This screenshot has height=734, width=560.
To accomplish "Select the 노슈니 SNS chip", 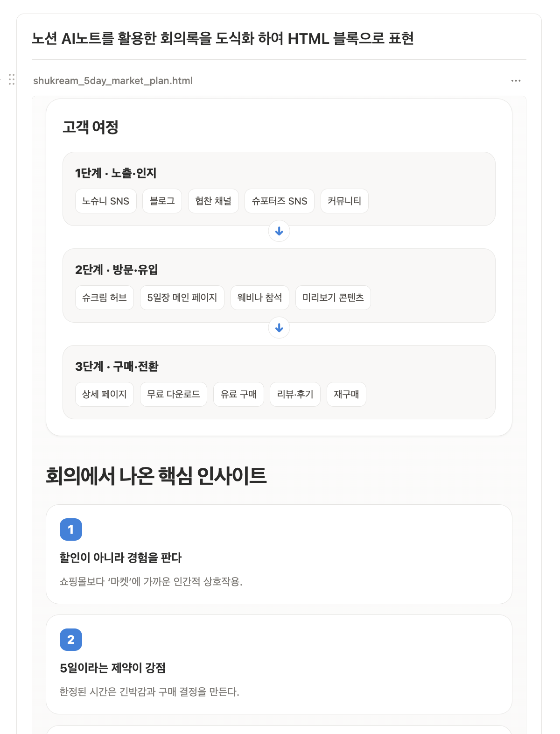I will click(106, 201).
